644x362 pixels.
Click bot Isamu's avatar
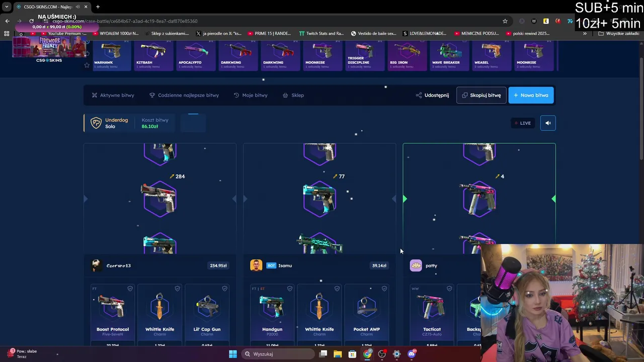(256, 265)
